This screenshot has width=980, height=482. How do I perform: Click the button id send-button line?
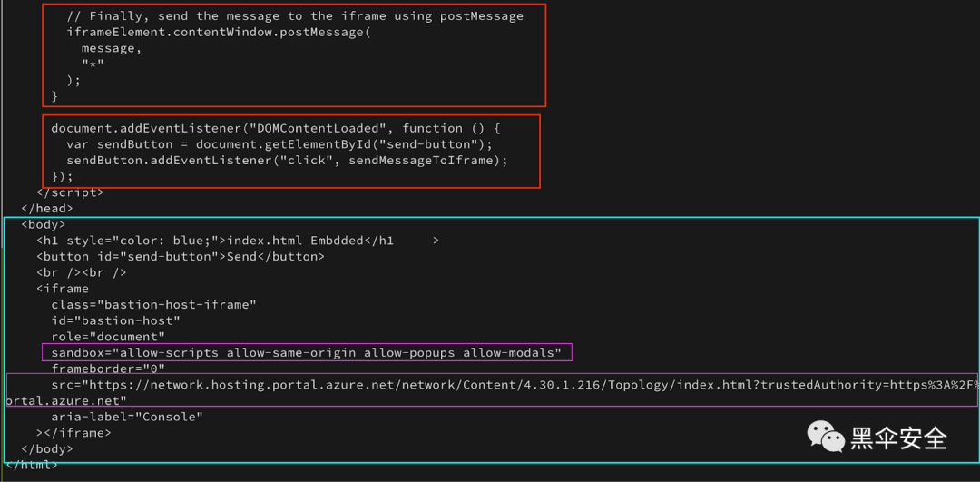point(180,256)
